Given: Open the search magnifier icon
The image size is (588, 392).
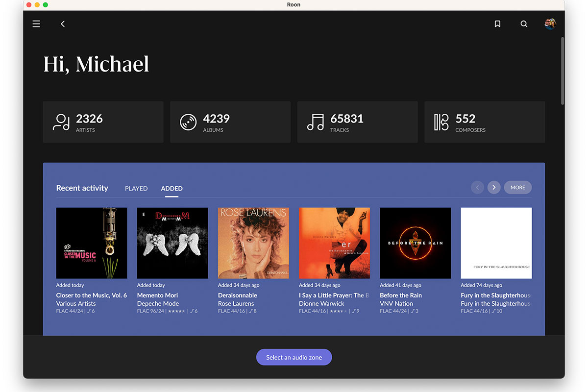Looking at the screenshot, I should click(524, 24).
